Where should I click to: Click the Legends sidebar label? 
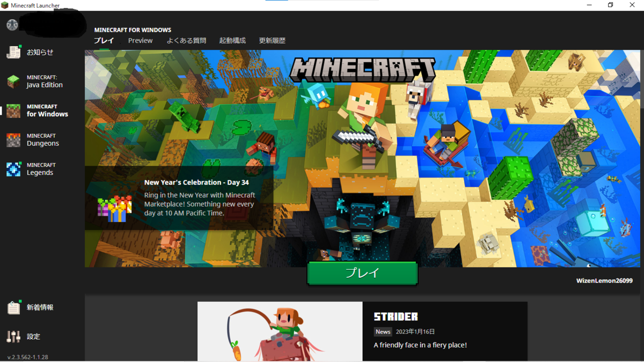(40, 173)
